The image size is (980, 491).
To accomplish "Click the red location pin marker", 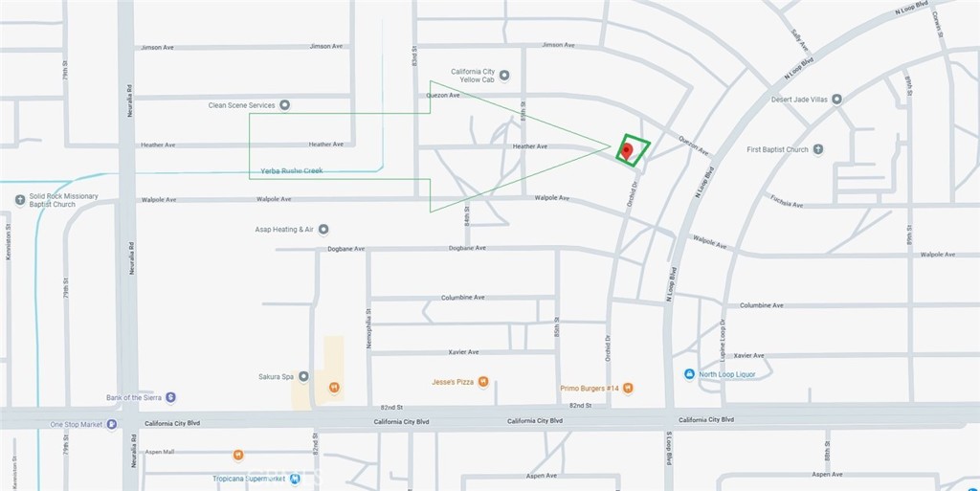I will point(627,151).
